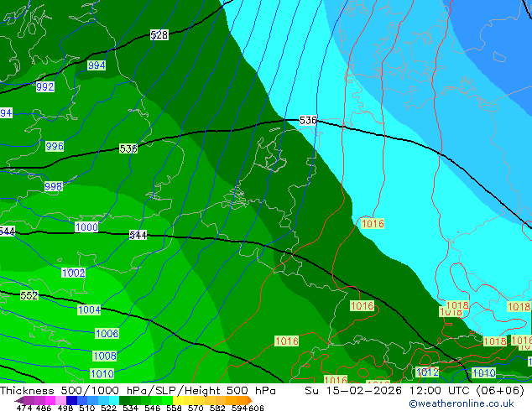Select the 510 legend value

(x=87, y=408)
